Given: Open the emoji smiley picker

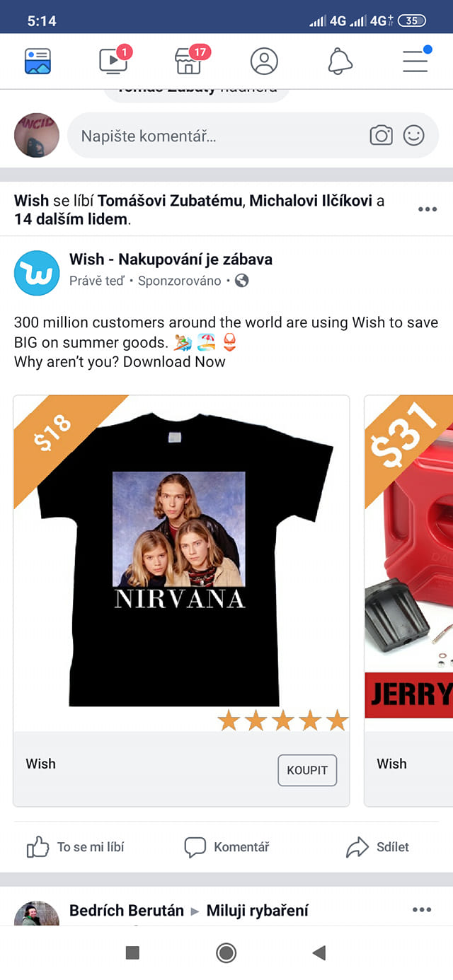Looking at the screenshot, I should tap(414, 135).
